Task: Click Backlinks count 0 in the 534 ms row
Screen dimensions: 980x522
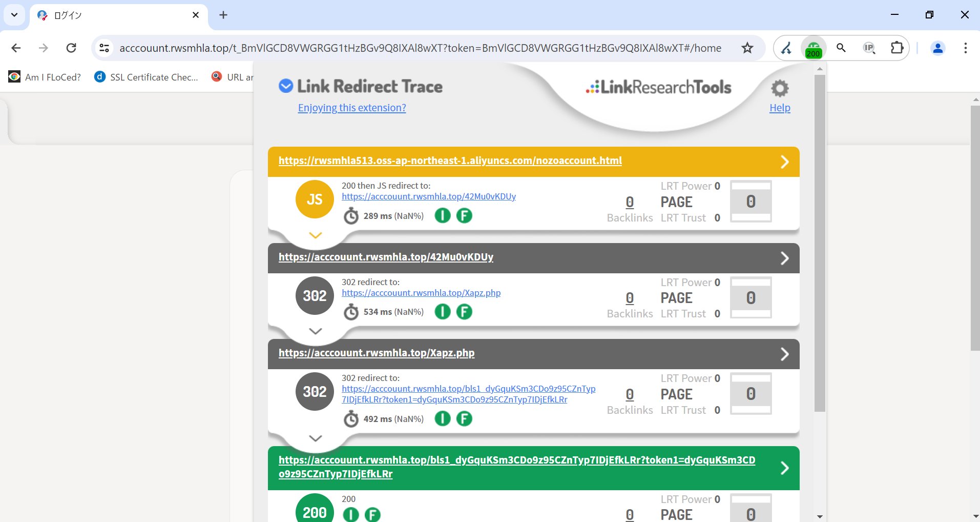Action: pos(630,298)
